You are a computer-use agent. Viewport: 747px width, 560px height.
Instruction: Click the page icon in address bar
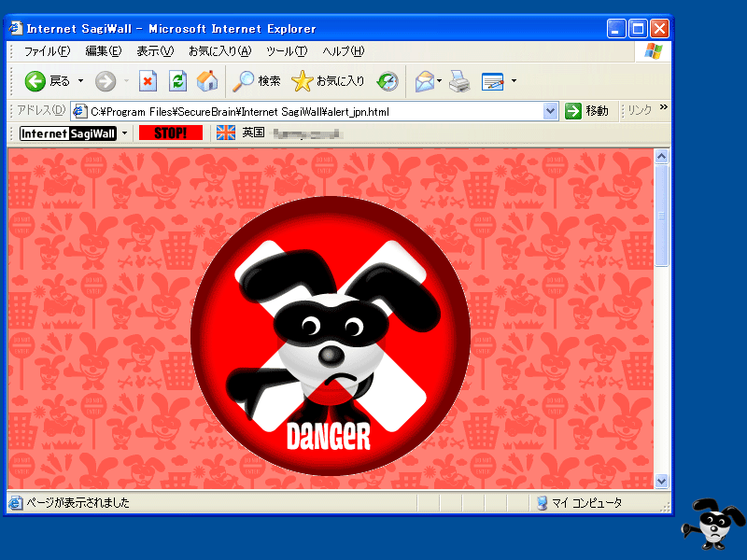click(x=79, y=112)
